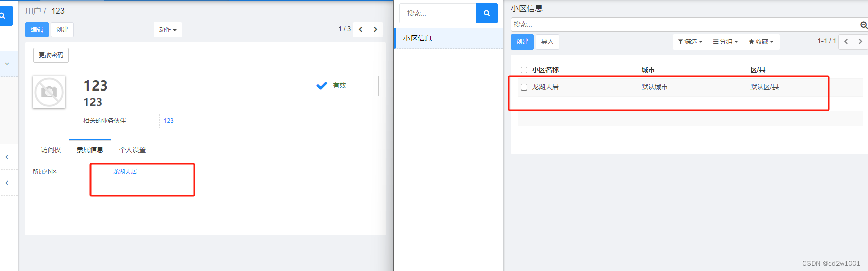Viewport: 868px width, 271px height.
Task: Click 龙湖天居 cell in list row
Action: click(545, 87)
